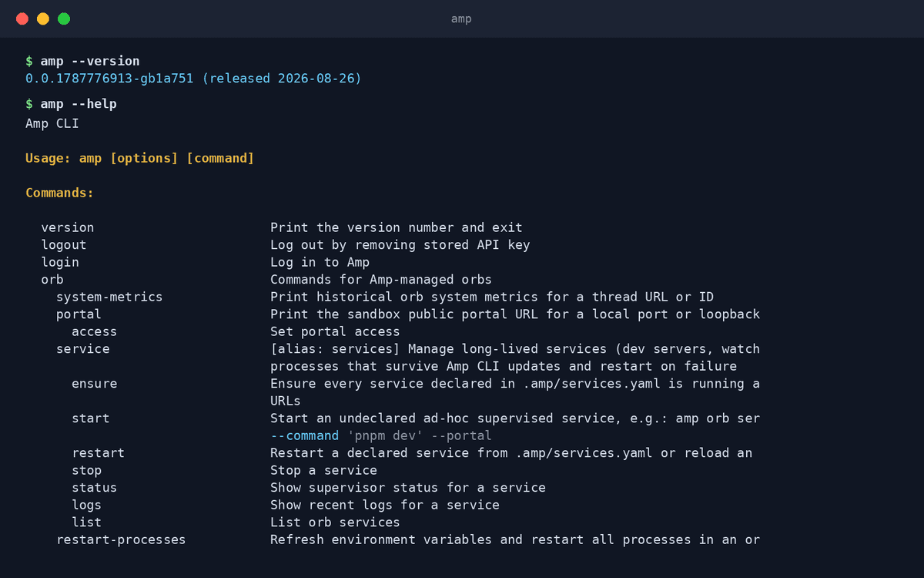The height and width of the screenshot is (578, 924).
Task: Click the 'system-metrics' subcommand
Action: [x=109, y=297]
